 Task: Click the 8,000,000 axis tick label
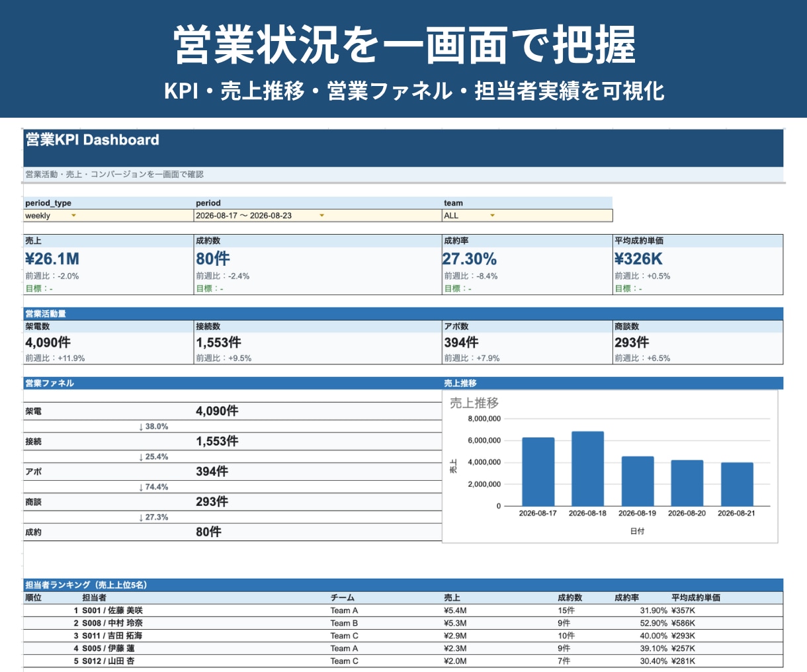click(x=484, y=419)
